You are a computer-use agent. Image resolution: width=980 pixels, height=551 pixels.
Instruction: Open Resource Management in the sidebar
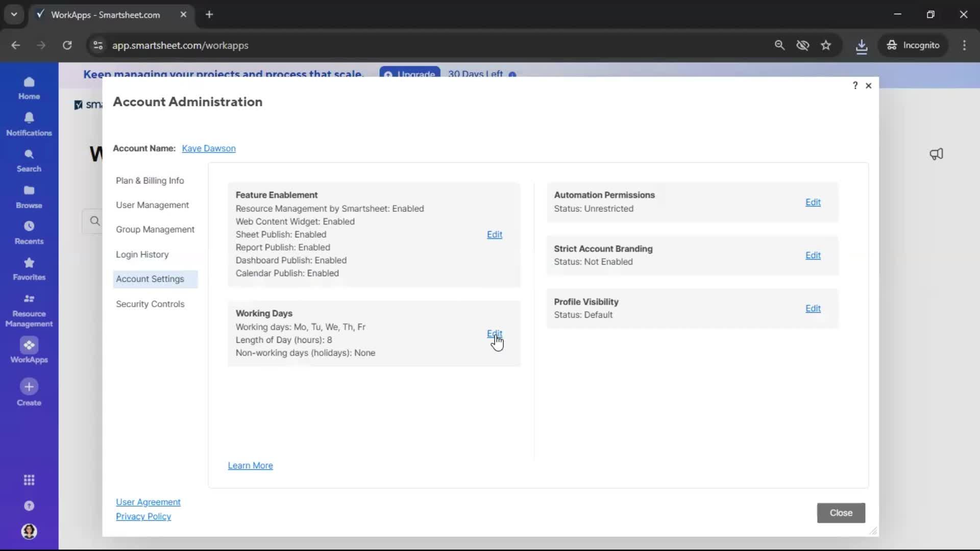29,310
